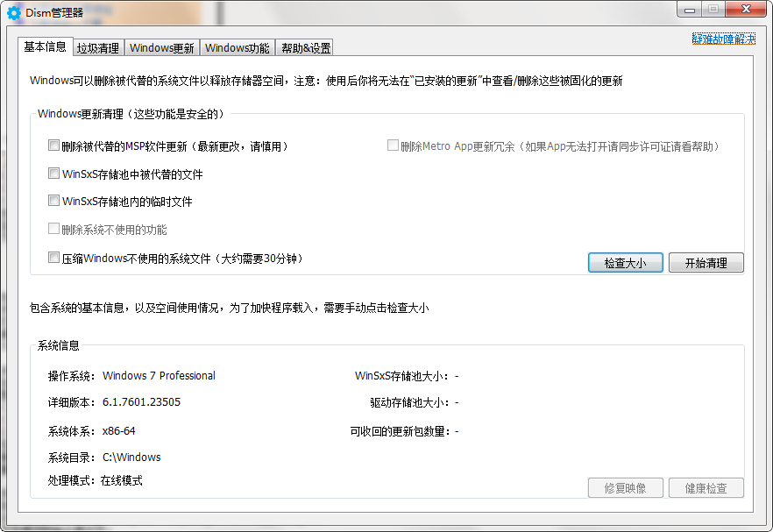773x532 pixels.
Task: Open the Windows更新 tab
Action: (162, 47)
